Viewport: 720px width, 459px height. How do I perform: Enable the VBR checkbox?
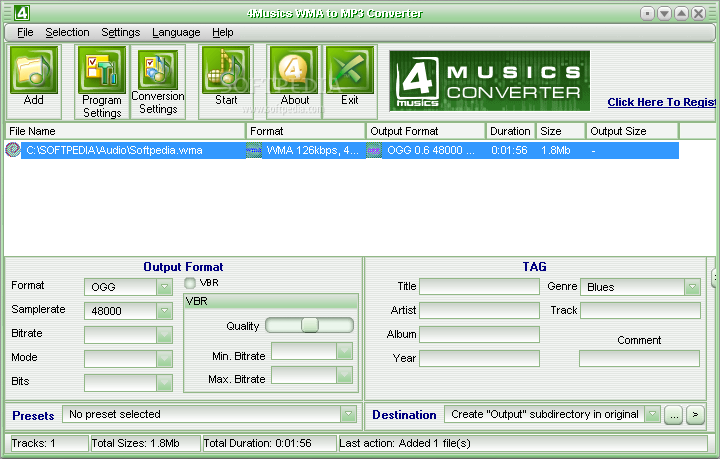(190, 283)
